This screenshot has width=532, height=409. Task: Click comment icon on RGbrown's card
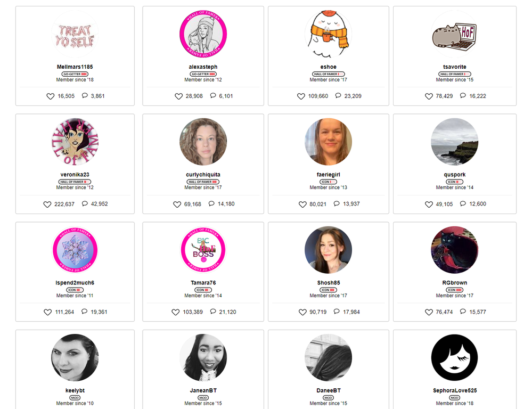click(x=463, y=312)
